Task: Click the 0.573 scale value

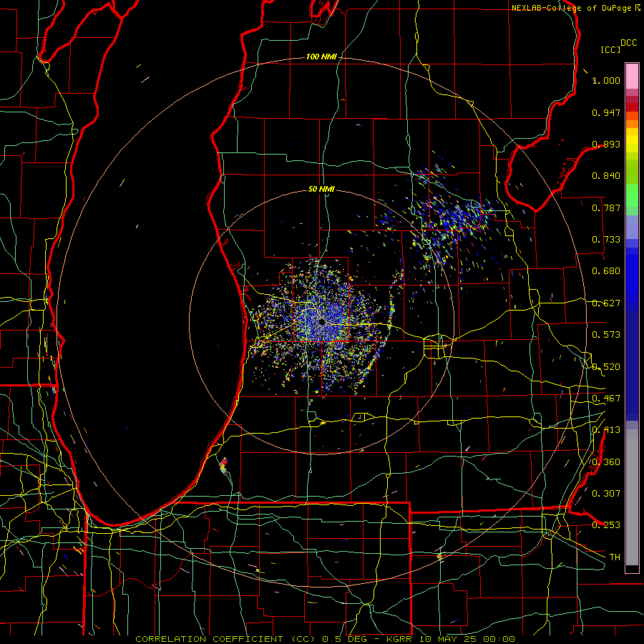Action: 606,335
